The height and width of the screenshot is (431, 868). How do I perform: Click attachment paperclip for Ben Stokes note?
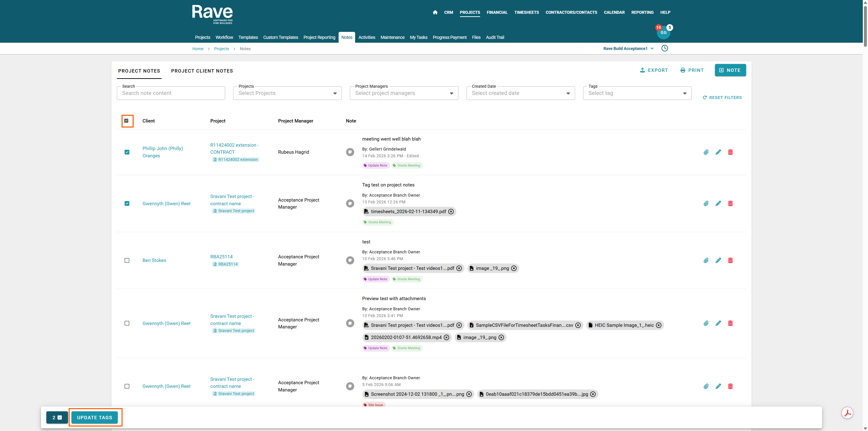tap(706, 260)
